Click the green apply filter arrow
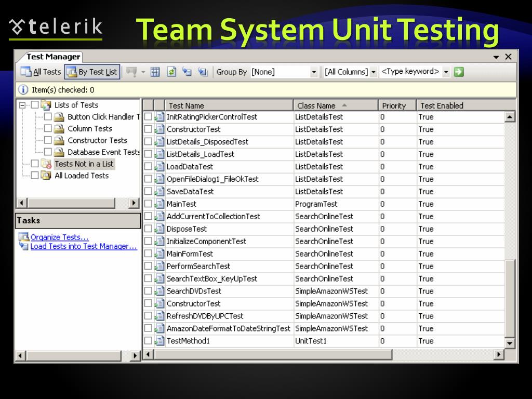The image size is (532, 399). tap(459, 72)
